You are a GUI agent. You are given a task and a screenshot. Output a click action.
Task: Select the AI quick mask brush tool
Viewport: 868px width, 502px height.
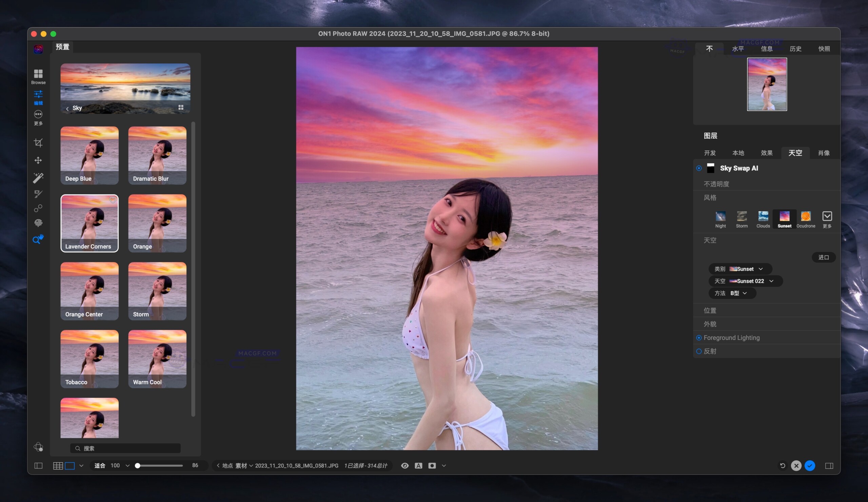pyautogui.click(x=38, y=178)
